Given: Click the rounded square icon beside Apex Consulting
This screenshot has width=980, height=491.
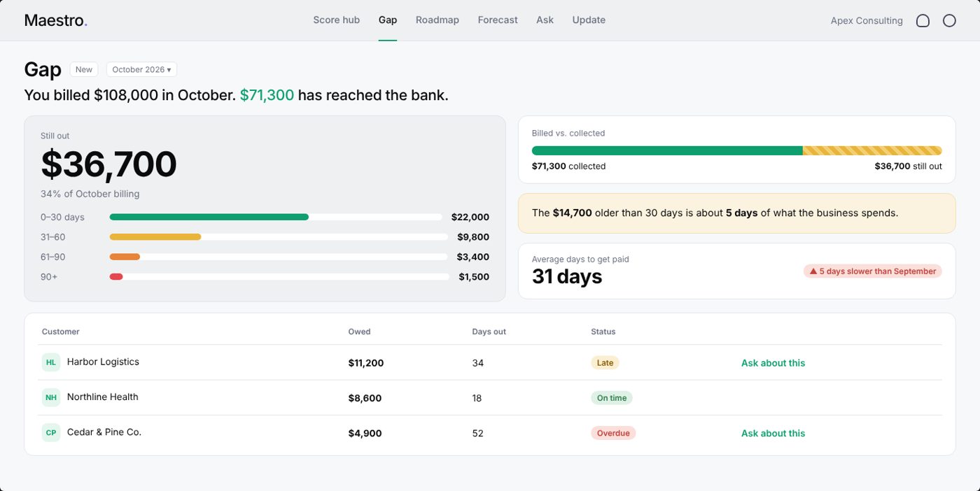Looking at the screenshot, I should click(x=923, y=21).
